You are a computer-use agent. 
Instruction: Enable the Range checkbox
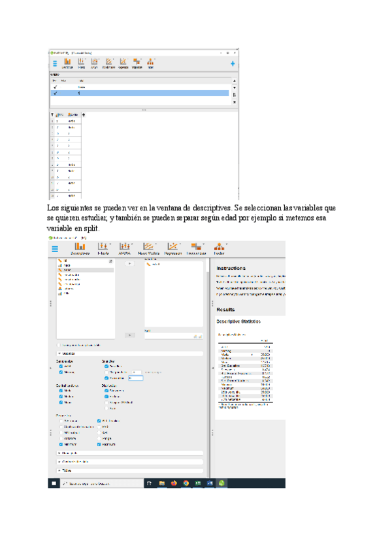pos(99,438)
